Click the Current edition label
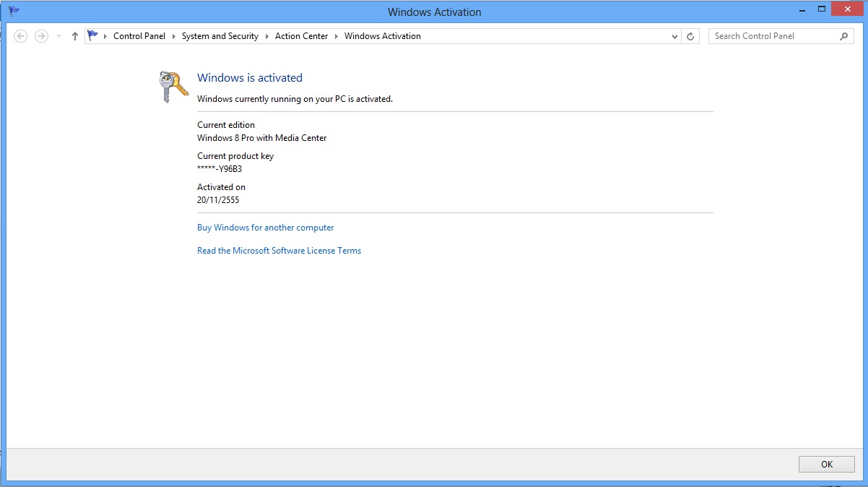Image resolution: width=868 pixels, height=487 pixels. [x=226, y=125]
